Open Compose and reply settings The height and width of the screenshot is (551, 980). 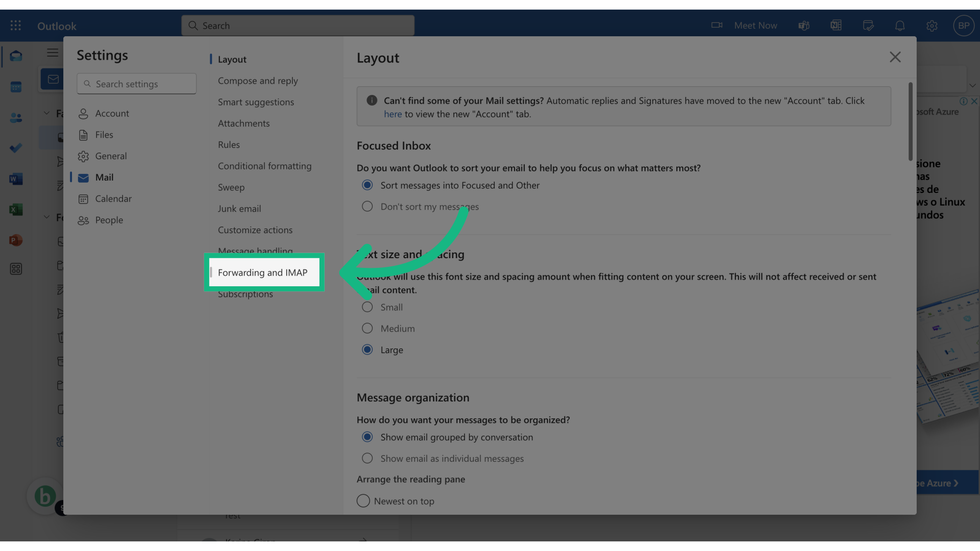pos(258,81)
